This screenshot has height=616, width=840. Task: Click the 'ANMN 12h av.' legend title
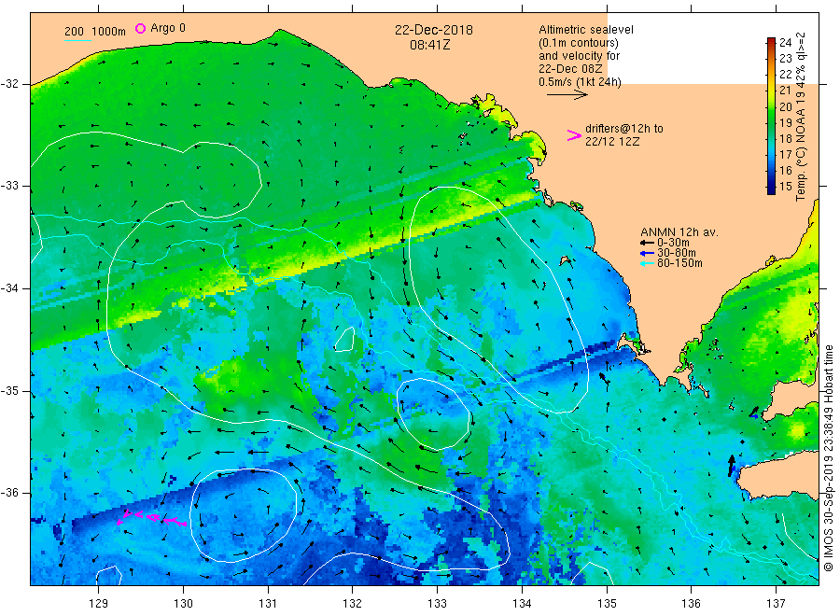(679, 232)
